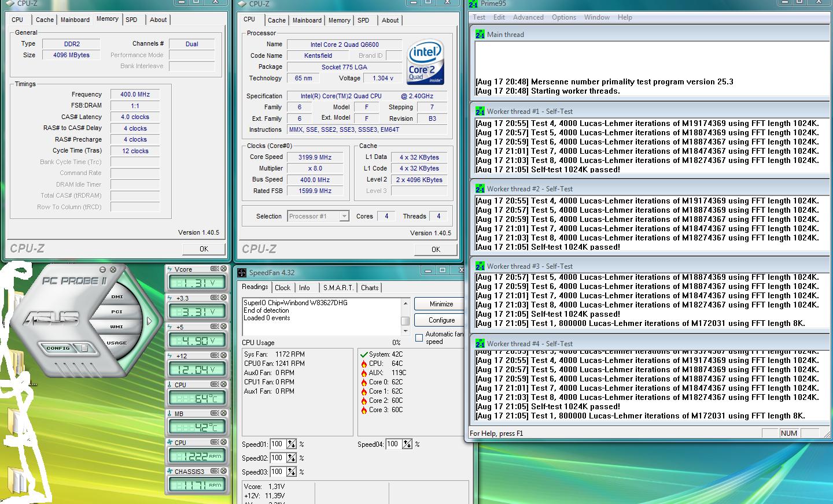This screenshot has width=833, height=504.
Task: Open Mainboard tab in the right CPU-Z window
Action: tap(307, 20)
